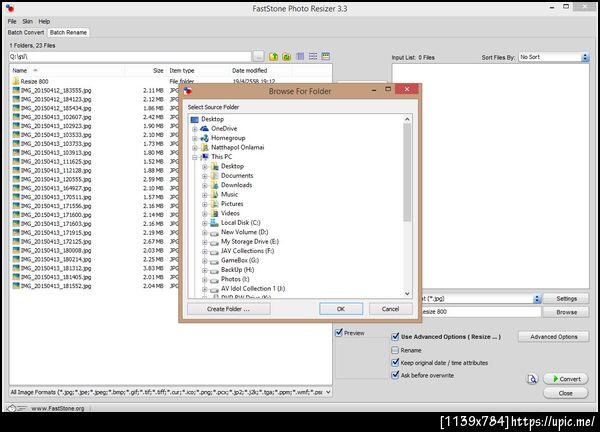Viewport: 600px width, 432px height.
Task: Open the Sort Files By dropdown
Action: (x=585, y=57)
